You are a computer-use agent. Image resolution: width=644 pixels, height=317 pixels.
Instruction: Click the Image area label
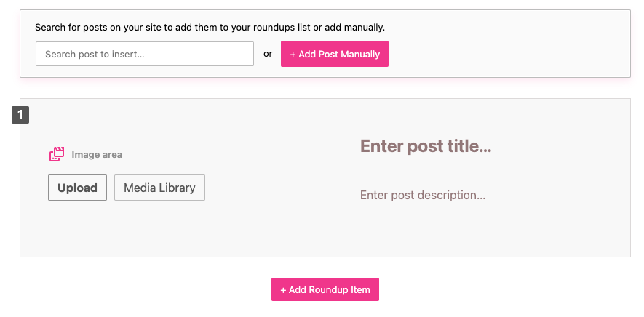click(x=97, y=155)
